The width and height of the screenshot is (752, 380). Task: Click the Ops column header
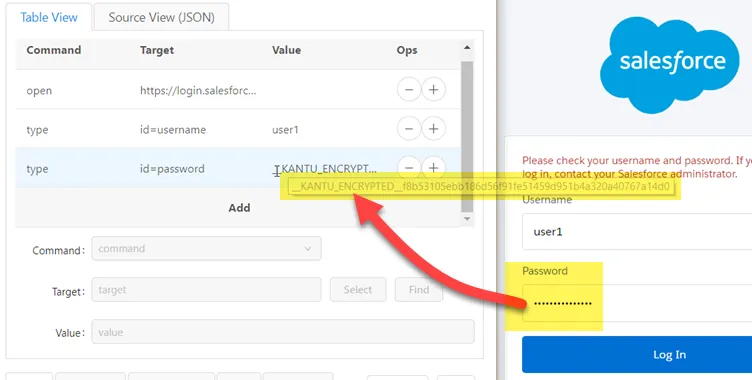pos(407,50)
